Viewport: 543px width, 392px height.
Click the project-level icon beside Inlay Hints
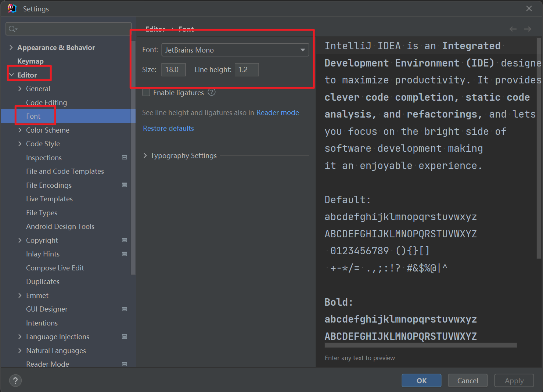(x=125, y=254)
